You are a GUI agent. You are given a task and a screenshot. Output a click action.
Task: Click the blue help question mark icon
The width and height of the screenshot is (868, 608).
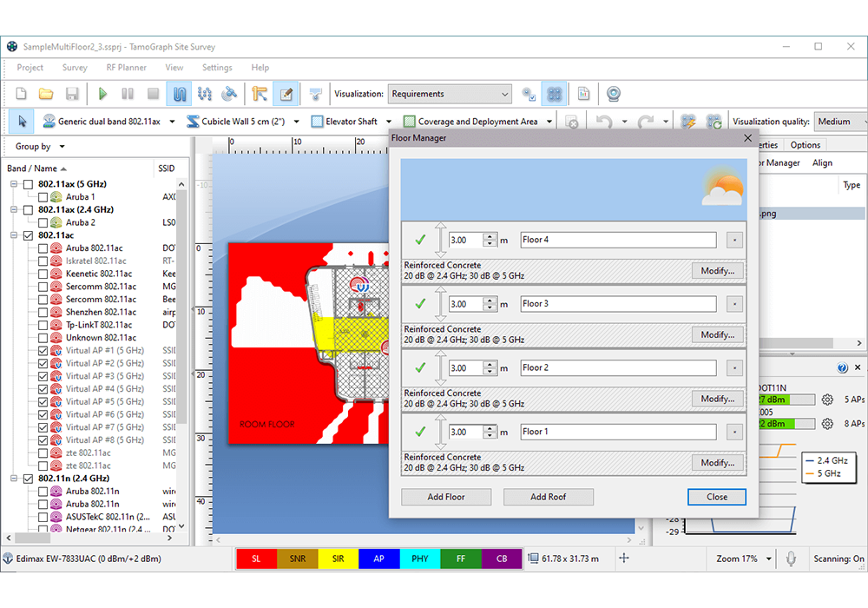[843, 367]
